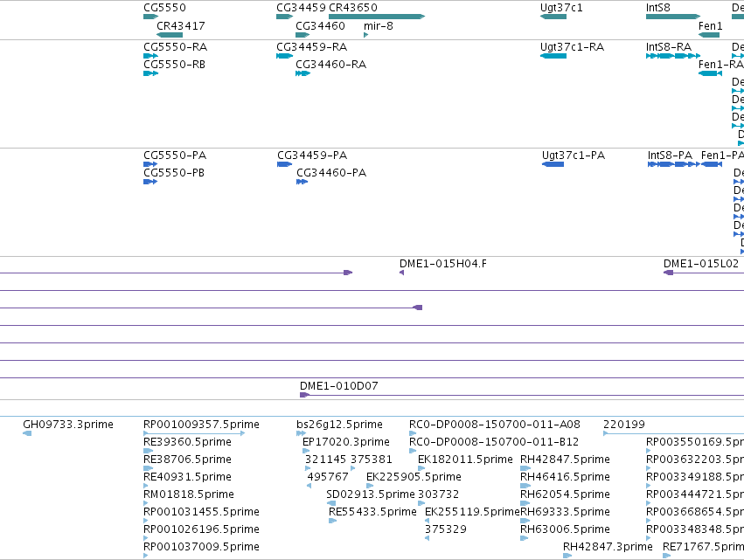744x560 pixels.
Task: Click the CG34460-PA protein label
Action: pyautogui.click(x=331, y=173)
